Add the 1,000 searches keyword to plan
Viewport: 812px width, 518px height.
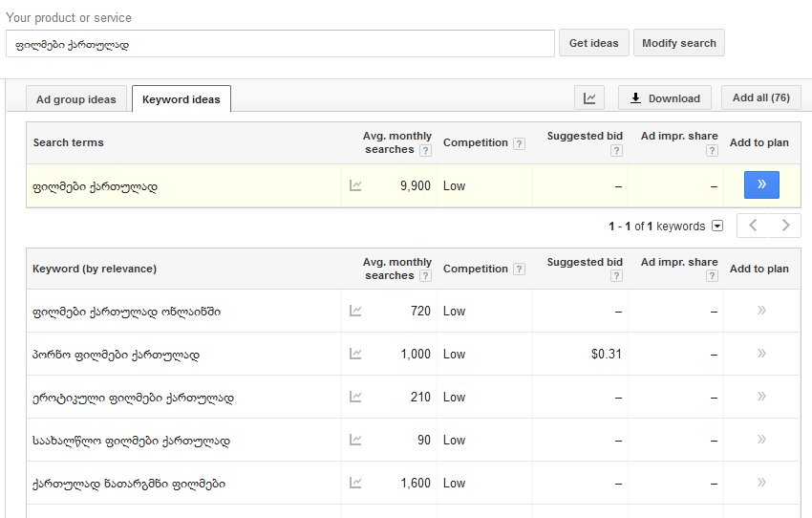coord(761,354)
